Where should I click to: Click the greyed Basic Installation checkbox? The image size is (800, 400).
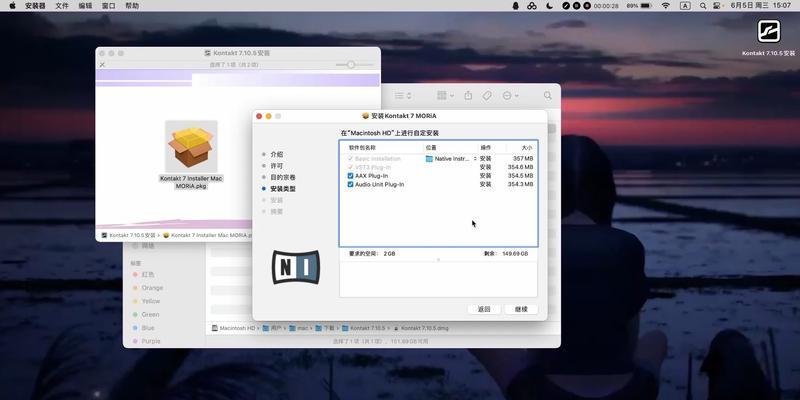[x=350, y=159]
